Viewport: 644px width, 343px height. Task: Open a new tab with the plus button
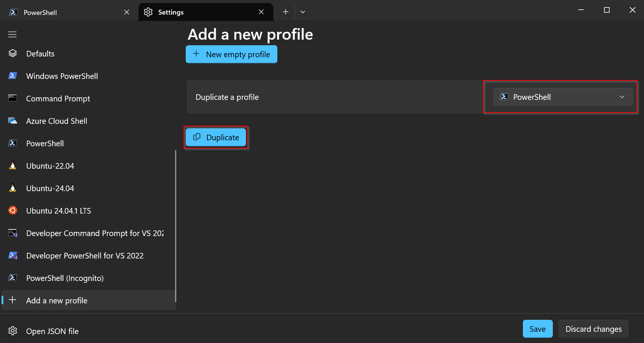pyautogui.click(x=286, y=12)
